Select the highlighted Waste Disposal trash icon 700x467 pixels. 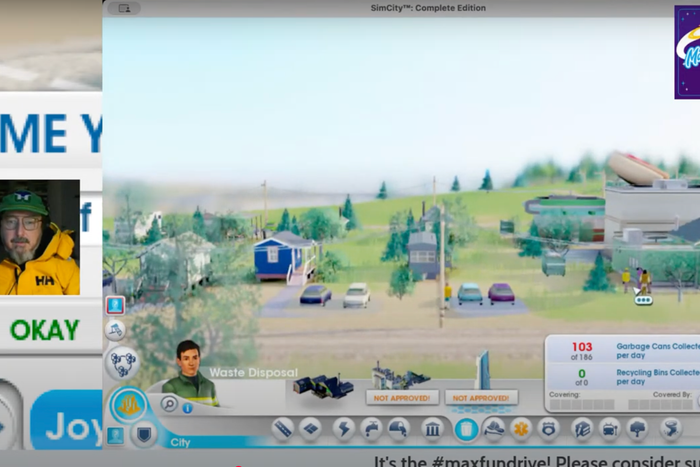pyautogui.click(x=466, y=429)
